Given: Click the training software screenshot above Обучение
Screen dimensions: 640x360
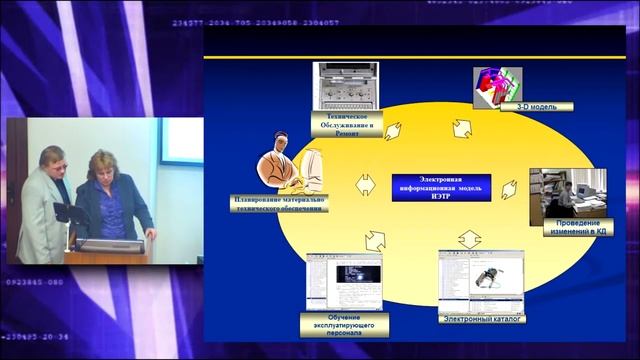Looking at the screenshot, I should (x=344, y=282).
